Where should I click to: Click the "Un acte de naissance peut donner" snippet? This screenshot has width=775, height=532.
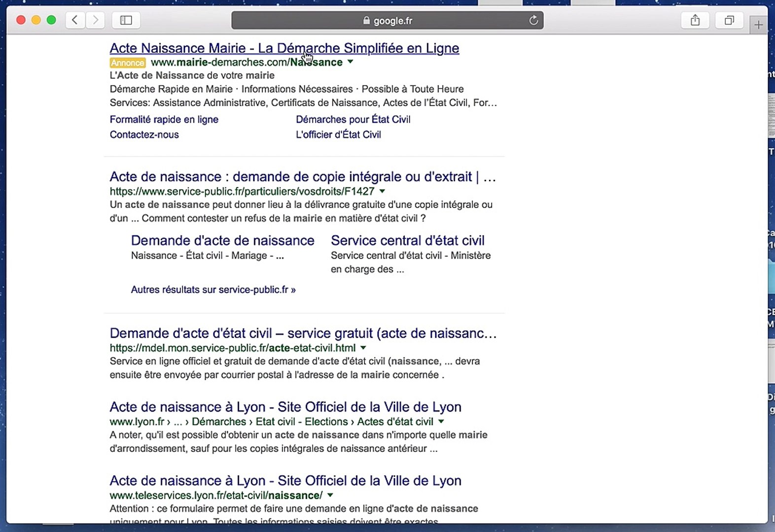point(301,211)
